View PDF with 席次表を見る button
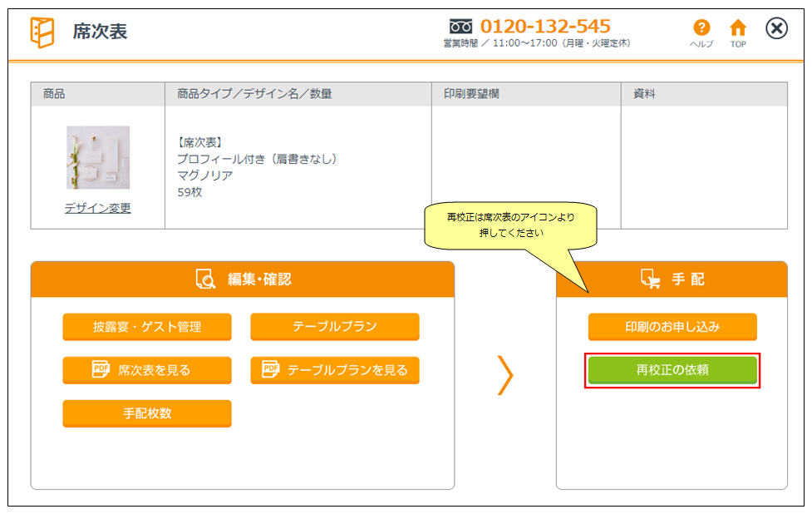This screenshot has height=514, width=812. coord(147,370)
